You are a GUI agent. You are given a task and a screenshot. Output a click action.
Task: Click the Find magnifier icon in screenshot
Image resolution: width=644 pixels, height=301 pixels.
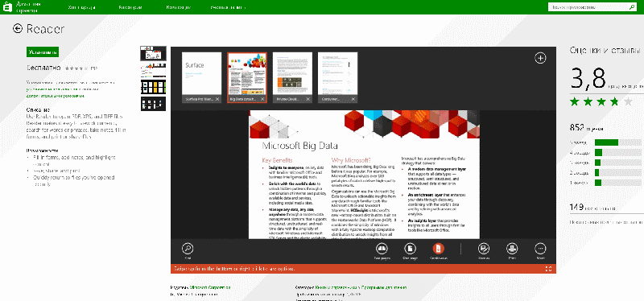tap(188, 249)
